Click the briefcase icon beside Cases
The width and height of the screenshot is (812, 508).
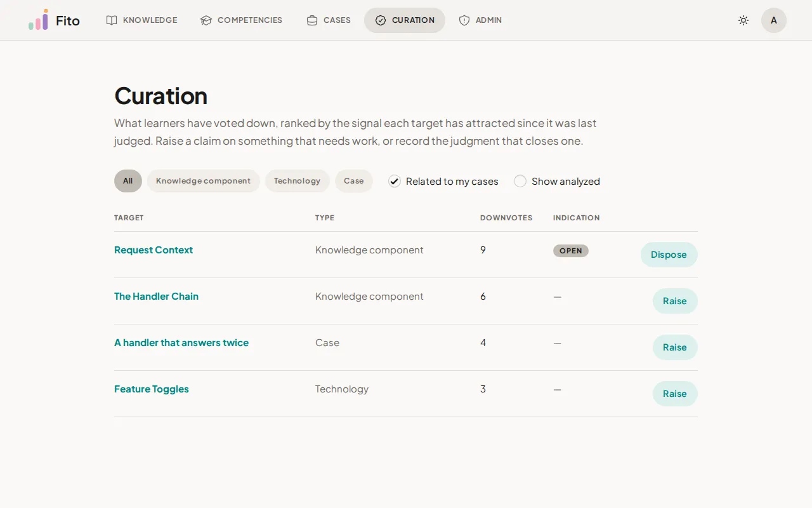pos(312,20)
